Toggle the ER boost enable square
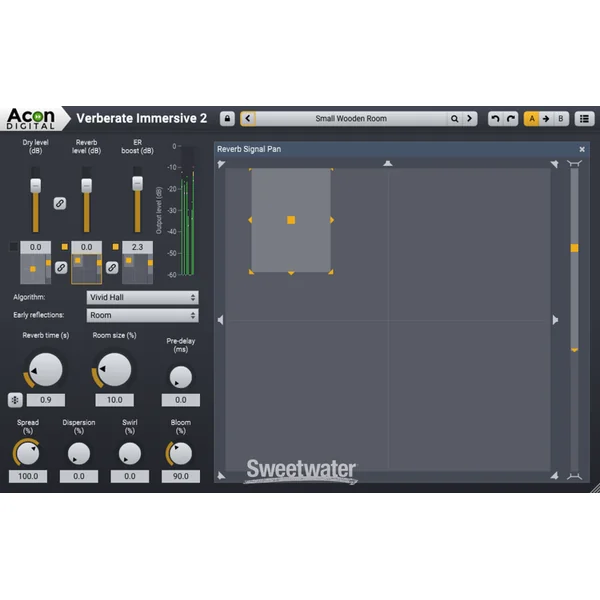The height and width of the screenshot is (600, 600). (x=116, y=247)
